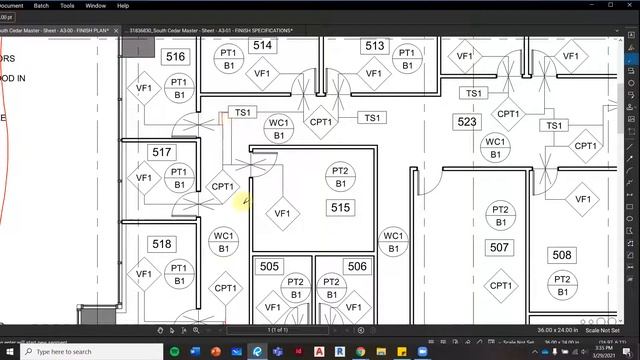Close the A3-00 Finish Plan tab
Image resolution: width=640 pixels, height=360 pixels.
point(116,31)
